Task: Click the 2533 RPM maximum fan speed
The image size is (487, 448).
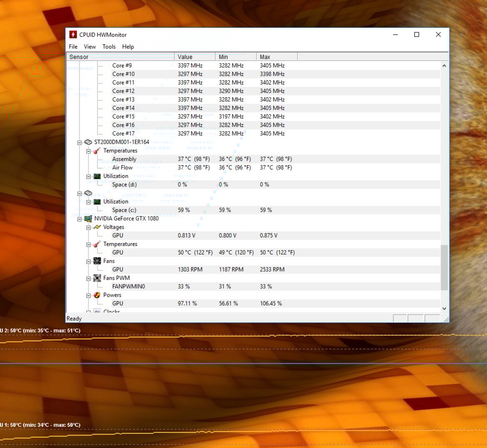Action: pos(272,269)
